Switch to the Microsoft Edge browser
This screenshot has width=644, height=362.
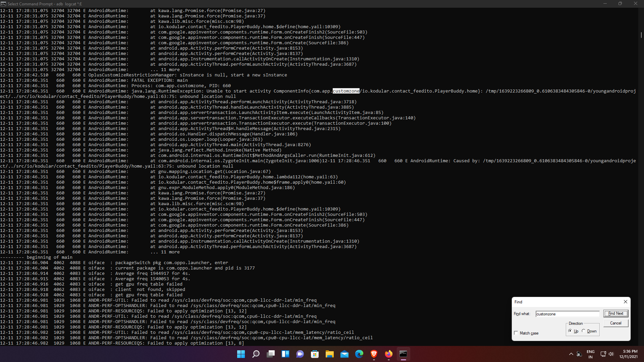[359, 354]
